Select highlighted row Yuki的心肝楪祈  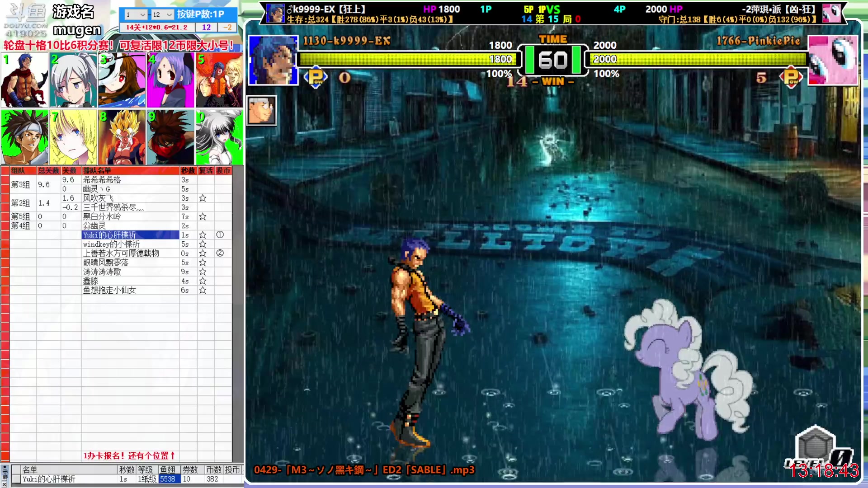pyautogui.click(x=130, y=235)
